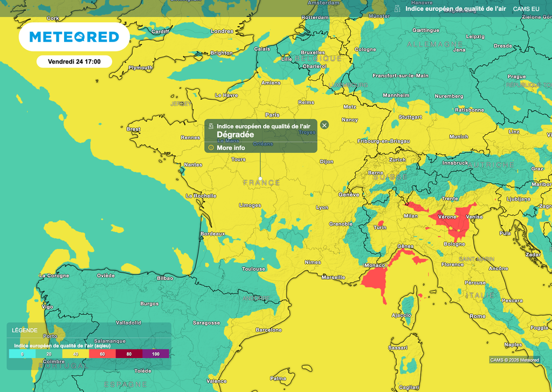Click the Vendredi 24 17:00 date label
552x392 pixels.
(x=74, y=61)
